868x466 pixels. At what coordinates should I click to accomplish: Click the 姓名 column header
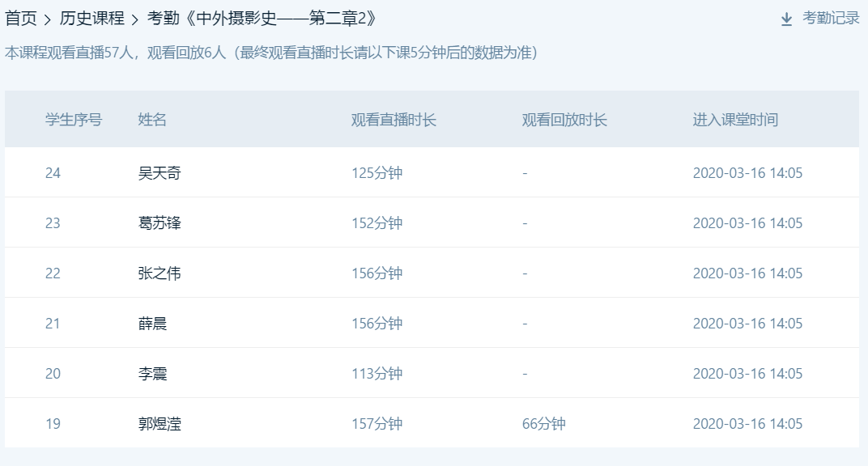152,120
